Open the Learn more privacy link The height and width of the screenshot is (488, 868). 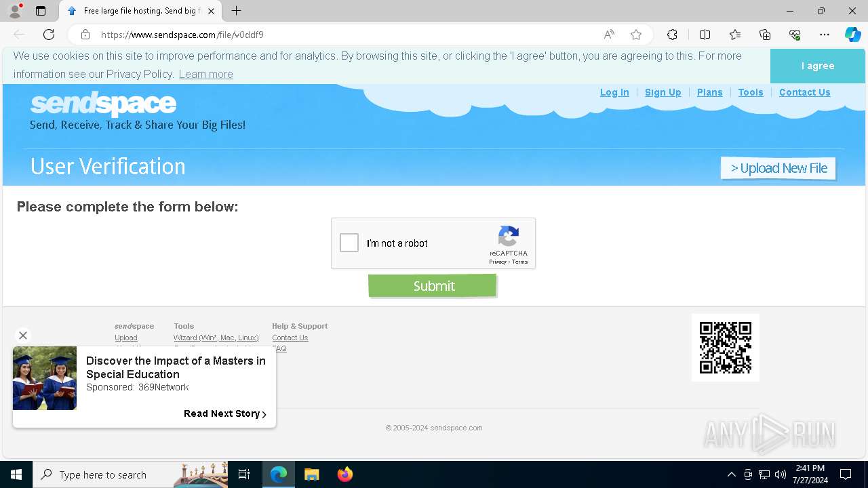coord(205,74)
